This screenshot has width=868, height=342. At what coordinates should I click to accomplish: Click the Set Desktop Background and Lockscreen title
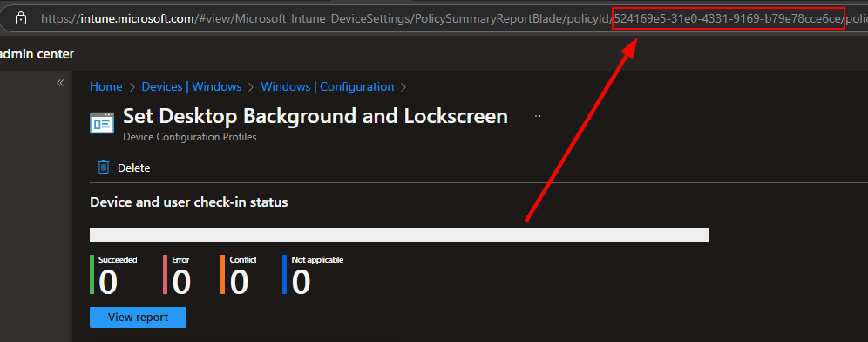pyautogui.click(x=315, y=116)
